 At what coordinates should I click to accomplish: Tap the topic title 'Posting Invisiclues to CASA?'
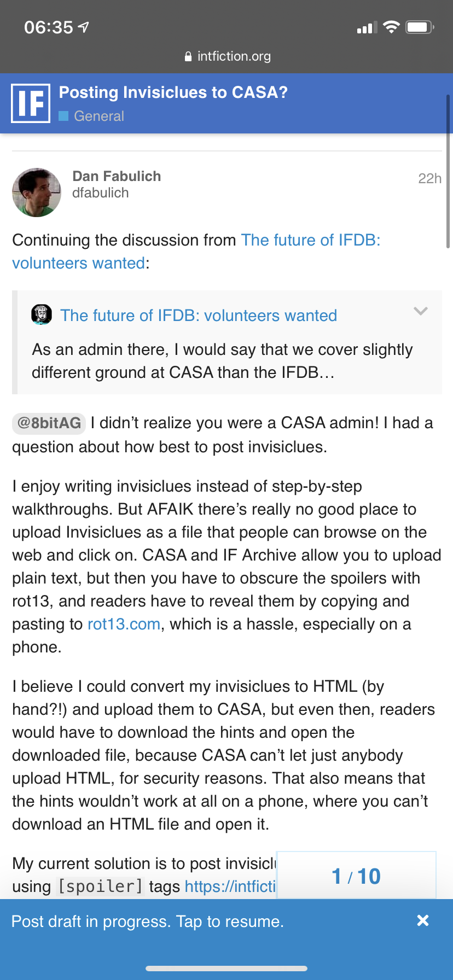[173, 92]
